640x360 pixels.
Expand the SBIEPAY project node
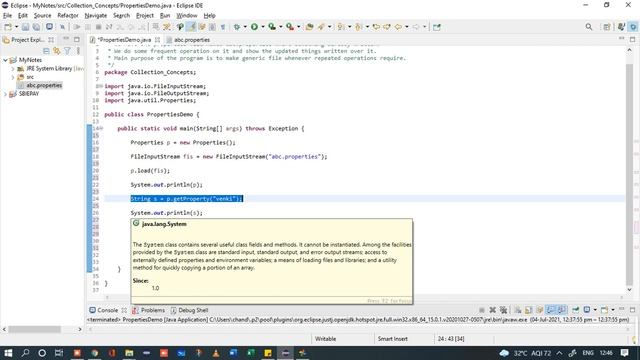[x=5, y=94]
